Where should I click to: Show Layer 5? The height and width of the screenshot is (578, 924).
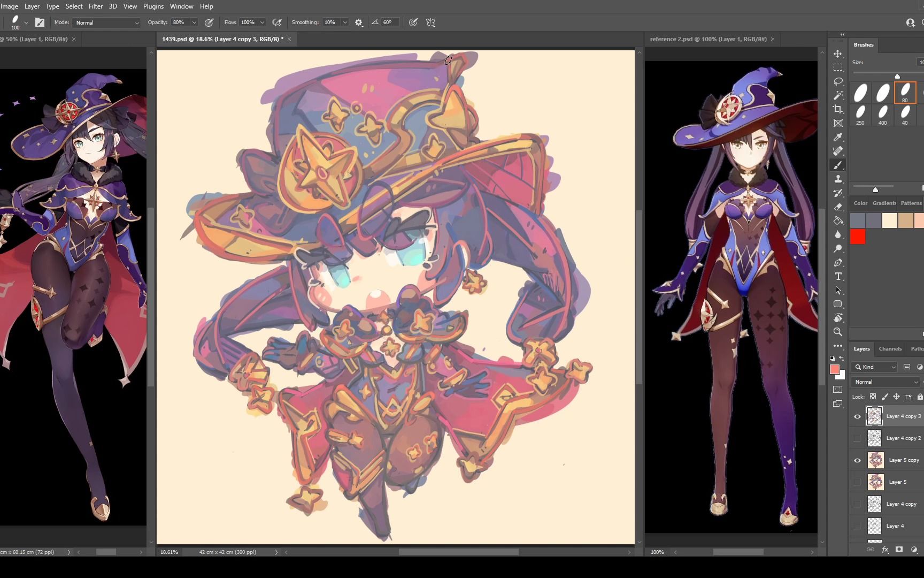(857, 482)
